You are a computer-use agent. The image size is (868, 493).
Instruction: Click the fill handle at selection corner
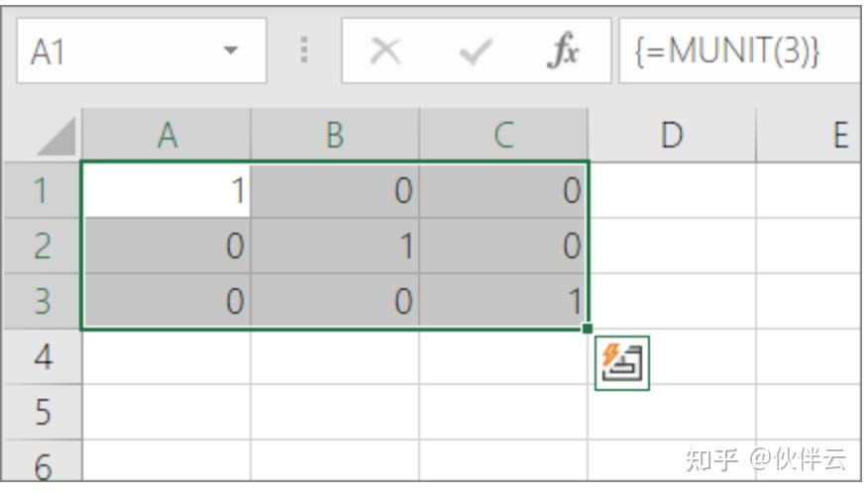click(588, 328)
